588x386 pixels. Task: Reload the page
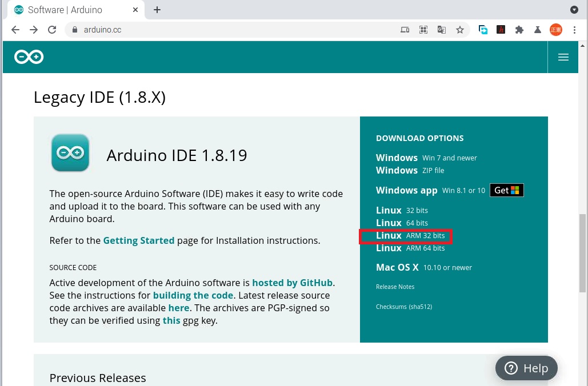(x=52, y=30)
